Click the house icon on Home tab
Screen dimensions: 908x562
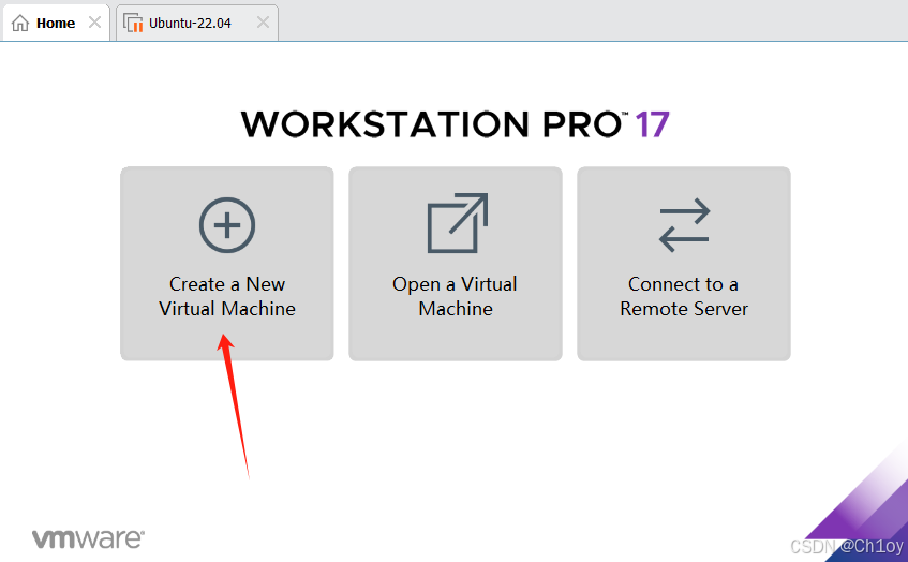(20, 23)
